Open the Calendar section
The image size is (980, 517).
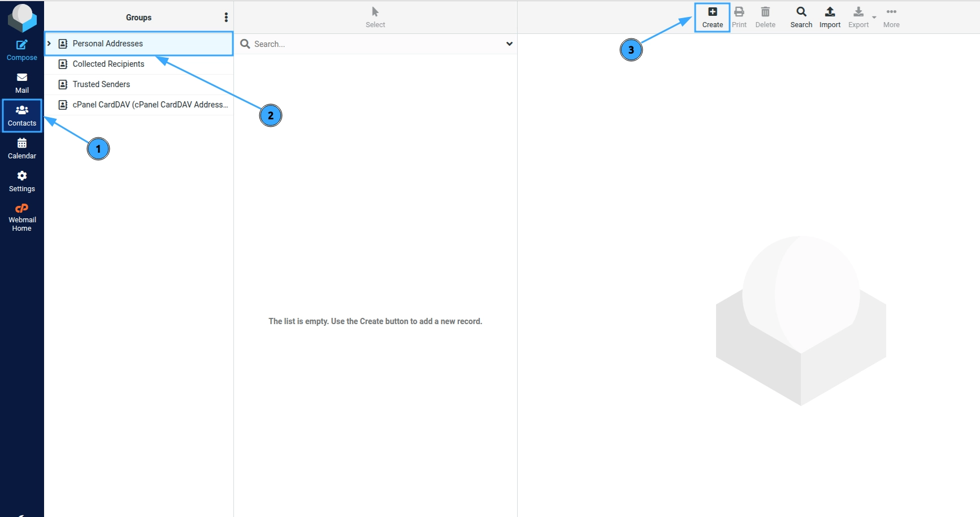(x=22, y=149)
